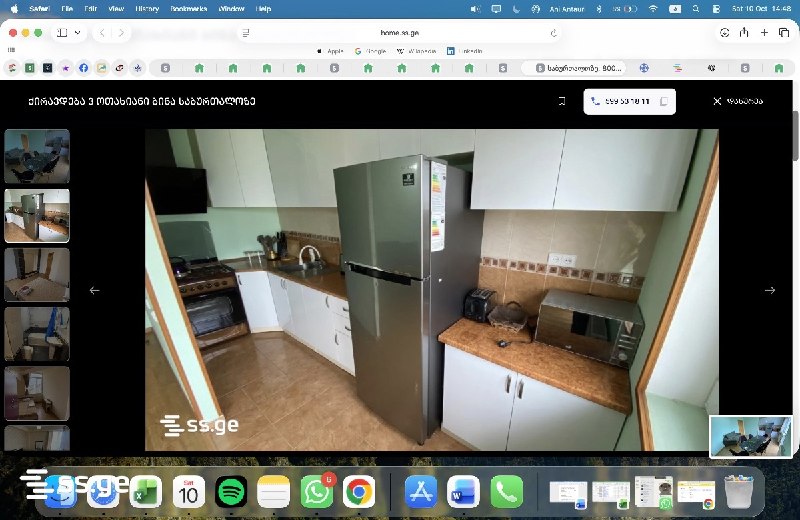Open Spotify from the Dock
Screen dimensions: 800x520
click(231, 492)
